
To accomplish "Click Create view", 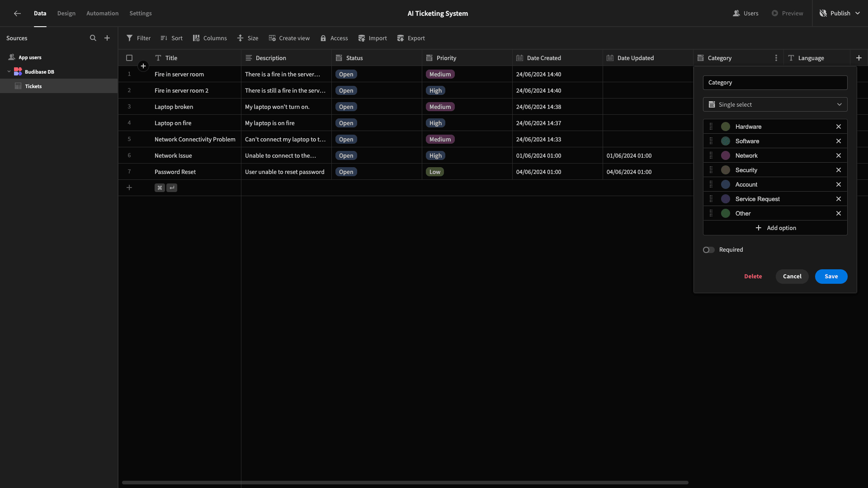I will [x=289, y=38].
